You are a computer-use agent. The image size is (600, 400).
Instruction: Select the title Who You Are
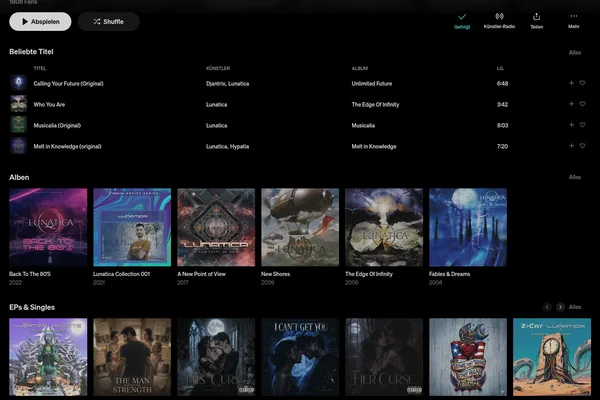coord(49,104)
